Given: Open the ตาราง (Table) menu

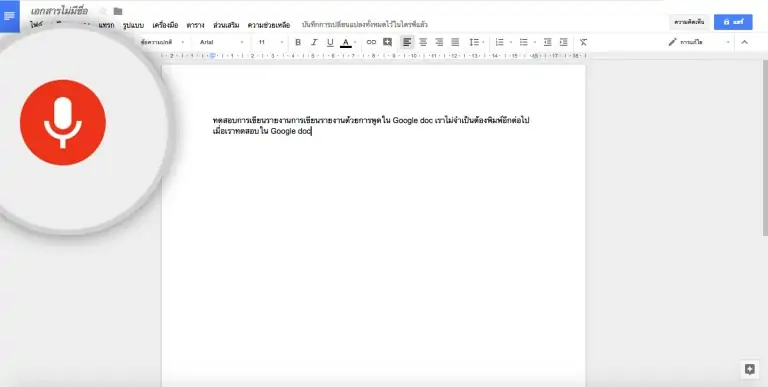Looking at the screenshot, I should click(195, 25).
